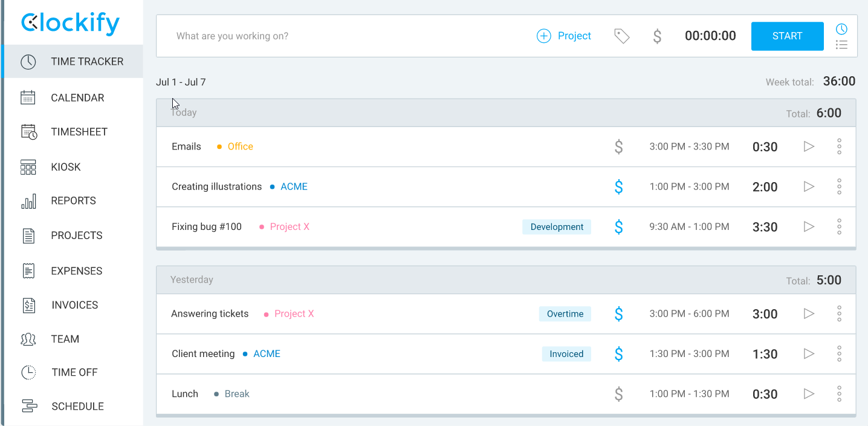Toggle billable status for Lunch entry
Viewport: 868px width, 426px height.
[x=618, y=394]
